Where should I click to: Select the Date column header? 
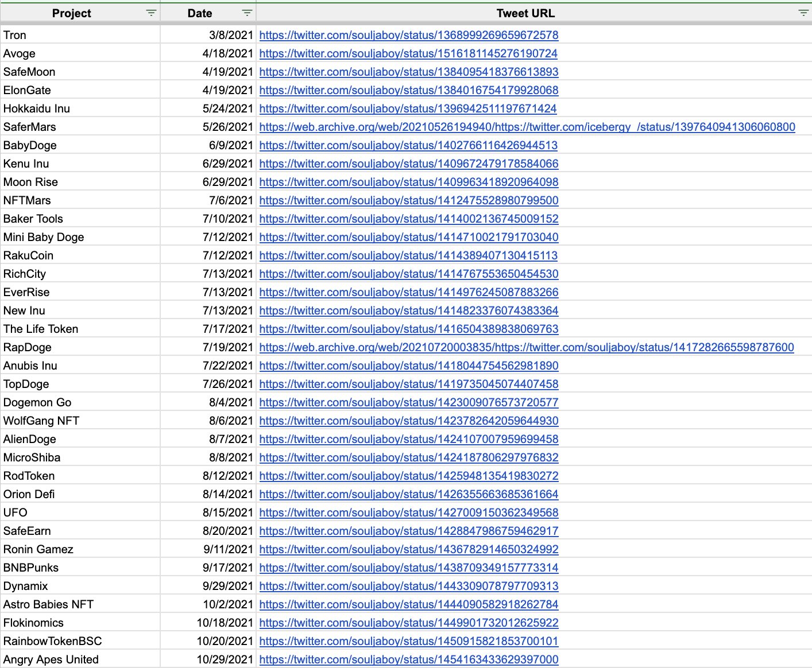click(208, 13)
